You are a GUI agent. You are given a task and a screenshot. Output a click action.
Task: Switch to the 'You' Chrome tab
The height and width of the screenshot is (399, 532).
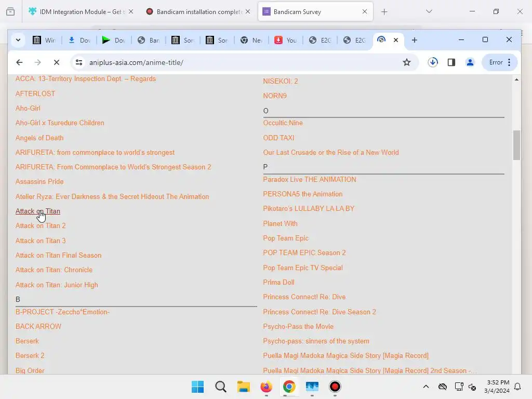point(286,40)
